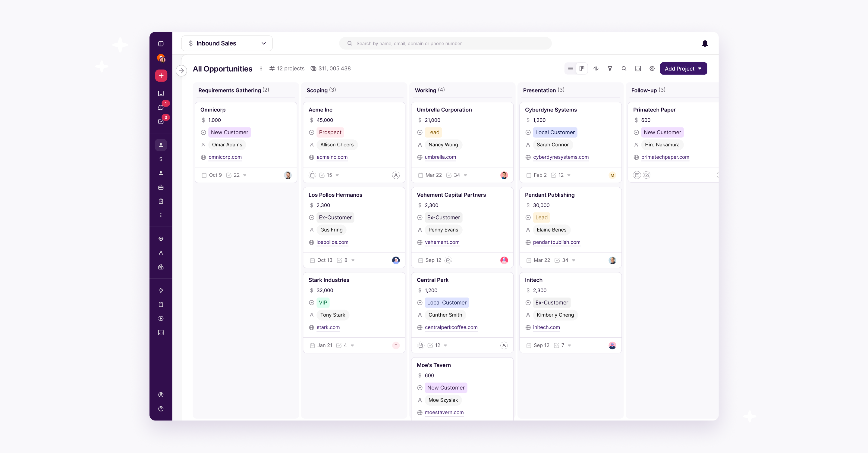Open the sort options icon
Viewport: 868px width, 453px height.
click(596, 68)
